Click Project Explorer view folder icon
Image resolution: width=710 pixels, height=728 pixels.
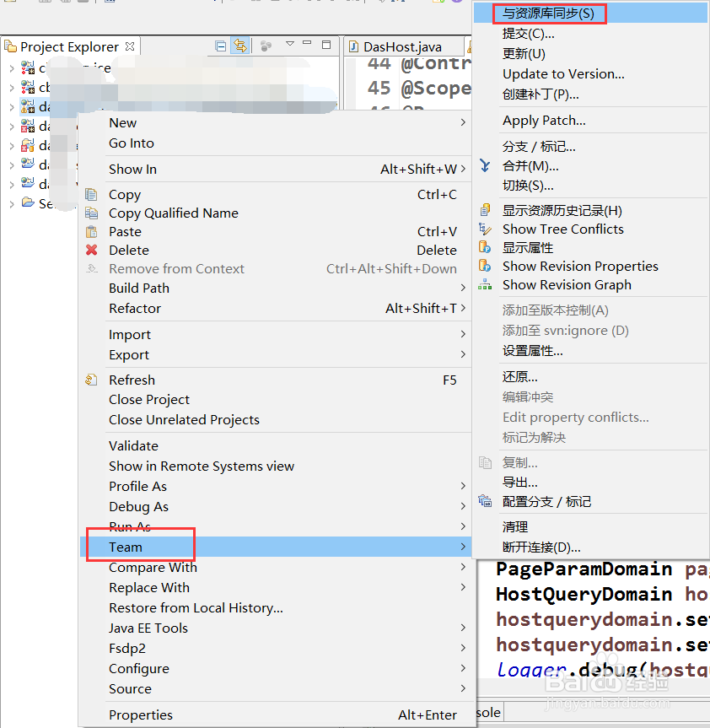click(x=10, y=46)
